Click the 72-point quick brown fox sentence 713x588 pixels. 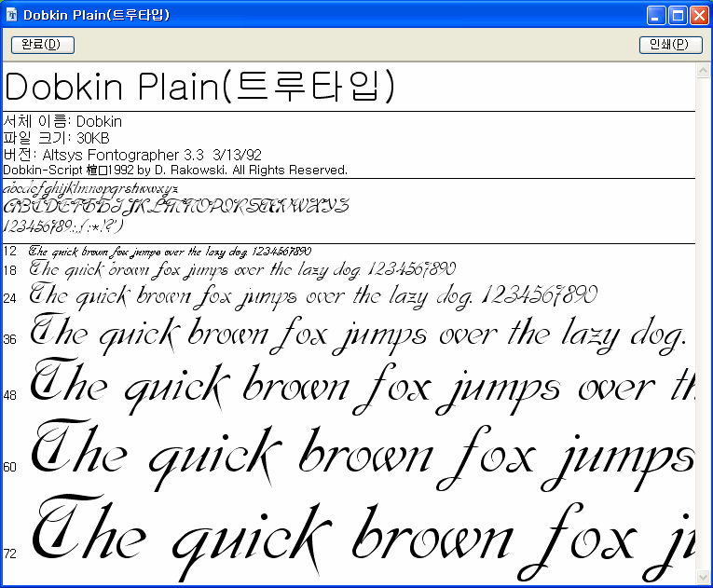click(x=363, y=539)
